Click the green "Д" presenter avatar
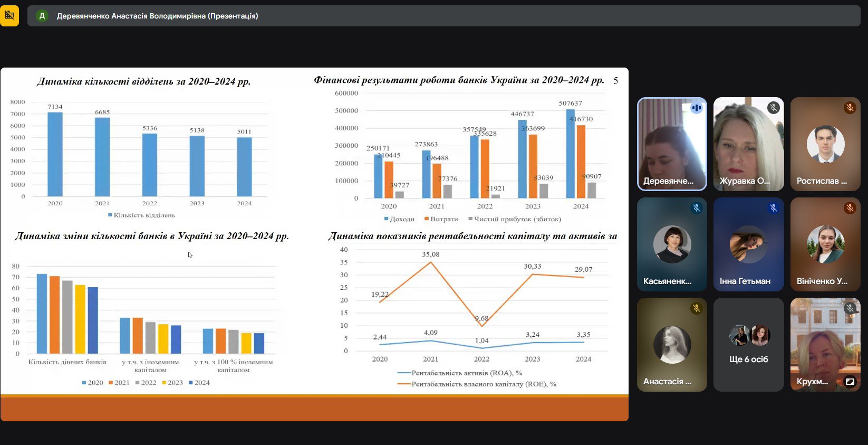The height and width of the screenshot is (445, 868). [42, 16]
